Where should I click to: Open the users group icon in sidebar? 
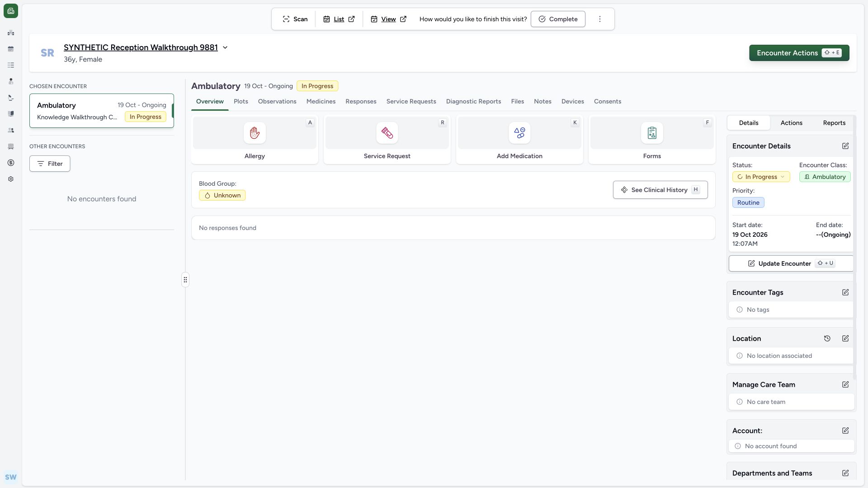(x=11, y=130)
